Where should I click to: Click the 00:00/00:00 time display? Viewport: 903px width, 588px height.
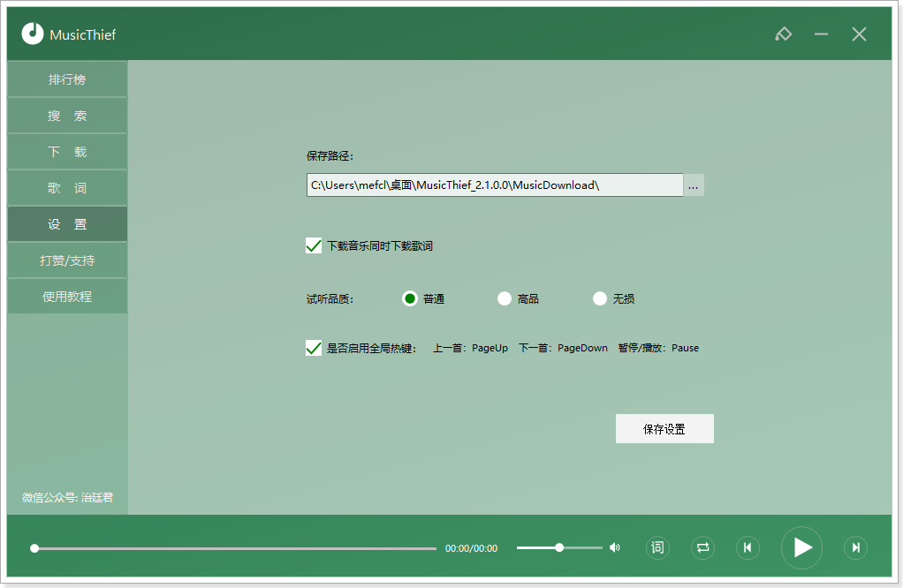coord(471,548)
